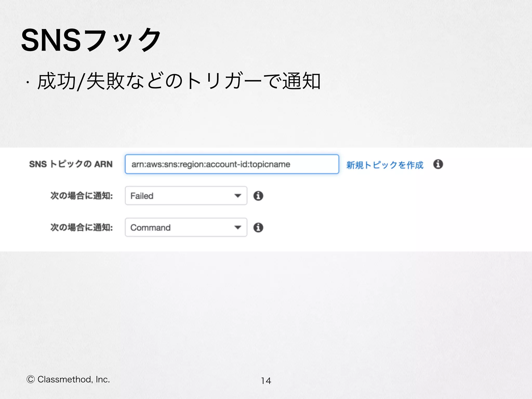The height and width of the screenshot is (399, 532).
Task: Open the Command notification dropdown
Action: coord(186,227)
